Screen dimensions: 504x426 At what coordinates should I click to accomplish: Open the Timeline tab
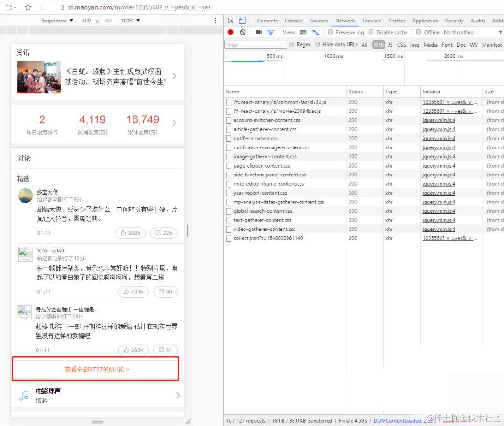(371, 21)
